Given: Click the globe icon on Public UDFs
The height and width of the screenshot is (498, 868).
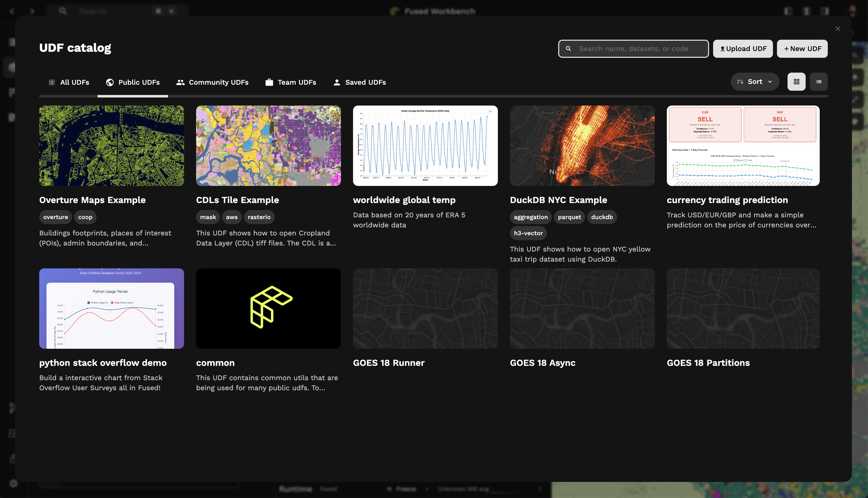Looking at the screenshot, I should [x=110, y=82].
